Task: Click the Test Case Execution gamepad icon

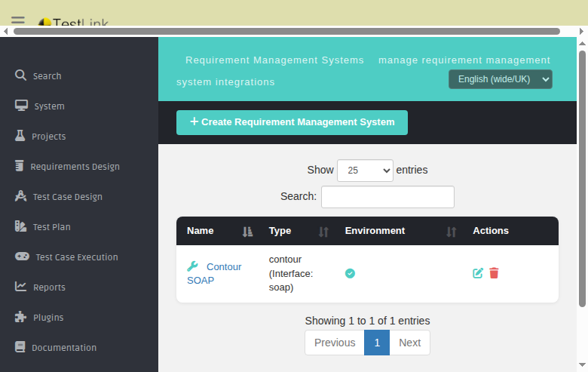Action: click(22, 257)
